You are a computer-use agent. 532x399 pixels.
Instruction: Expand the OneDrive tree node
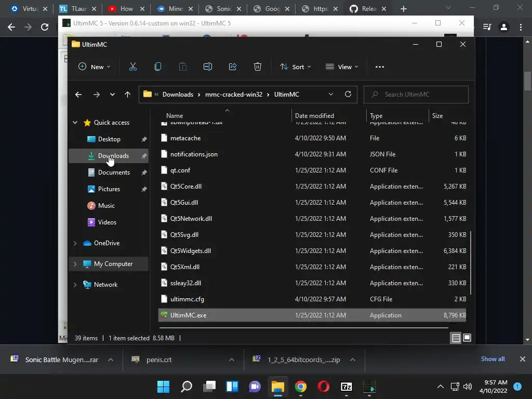click(75, 243)
